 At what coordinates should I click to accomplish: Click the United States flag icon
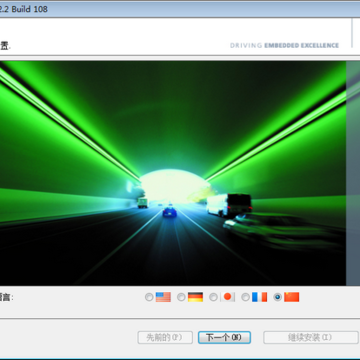click(x=163, y=297)
